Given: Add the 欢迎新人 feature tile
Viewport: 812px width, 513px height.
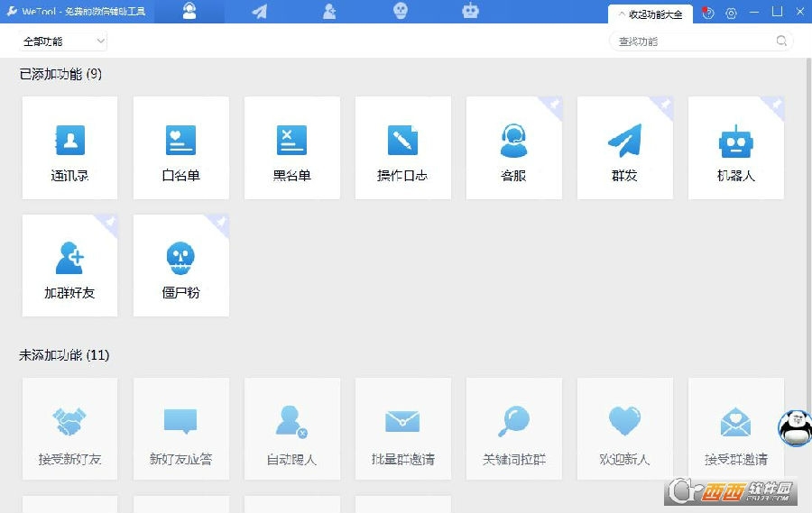Looking at the screenshot, I should [x=625, y=428].
